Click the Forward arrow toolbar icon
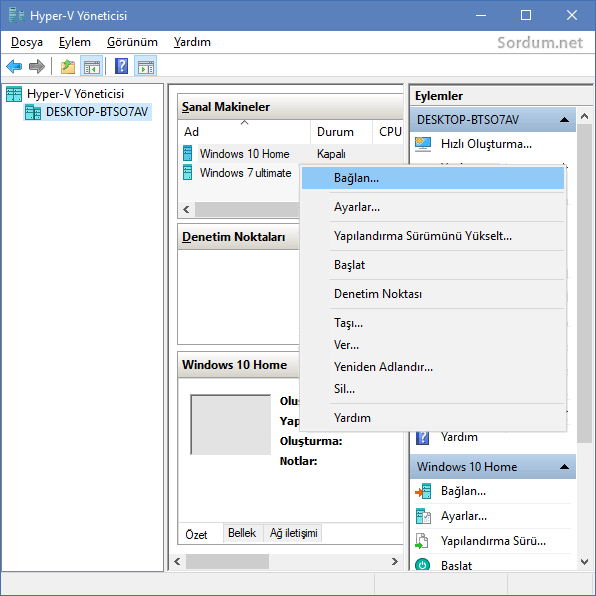This screenshot has width=596, height=596. 37,67
